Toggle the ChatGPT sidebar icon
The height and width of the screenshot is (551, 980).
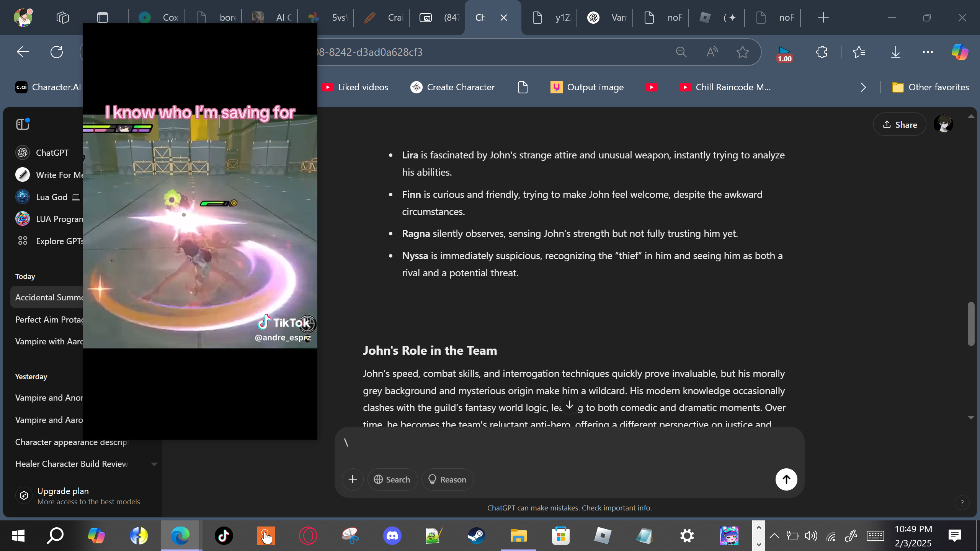pyautogui.click(x=23, y=124)
